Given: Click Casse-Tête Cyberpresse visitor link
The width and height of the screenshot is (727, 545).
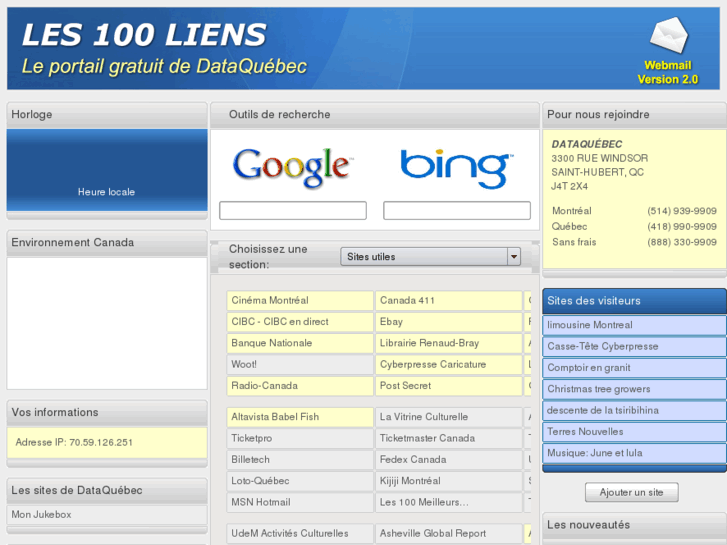Looking at the screenshot, I should [x=602, y=347].
